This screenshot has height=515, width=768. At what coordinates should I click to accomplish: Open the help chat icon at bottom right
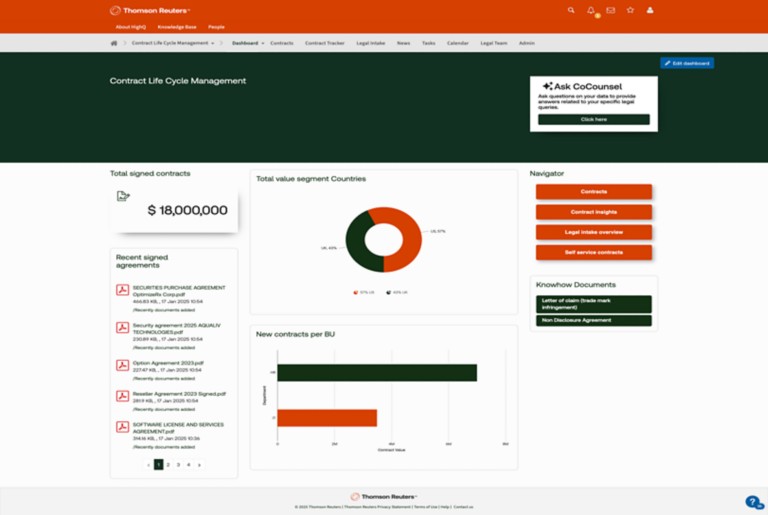coord(754,502)
